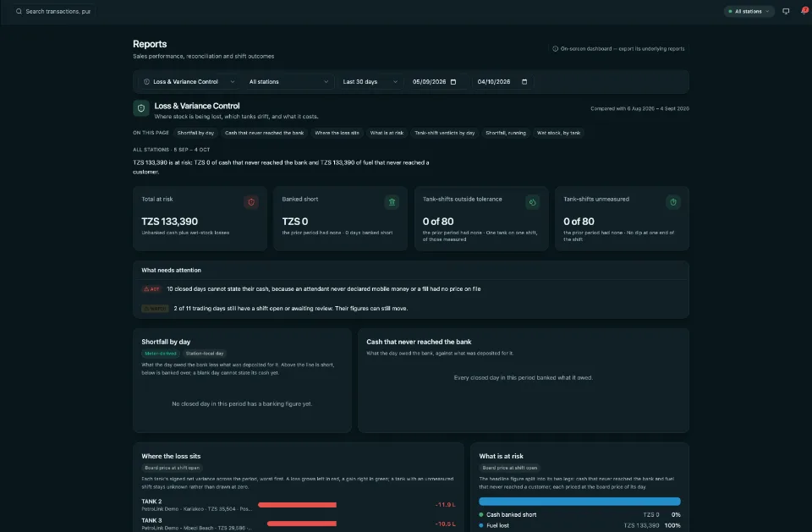Open the All stations filter dropdown
Image resolution: width=812 pixels, height=532 pixels.
tap(288, 82)
